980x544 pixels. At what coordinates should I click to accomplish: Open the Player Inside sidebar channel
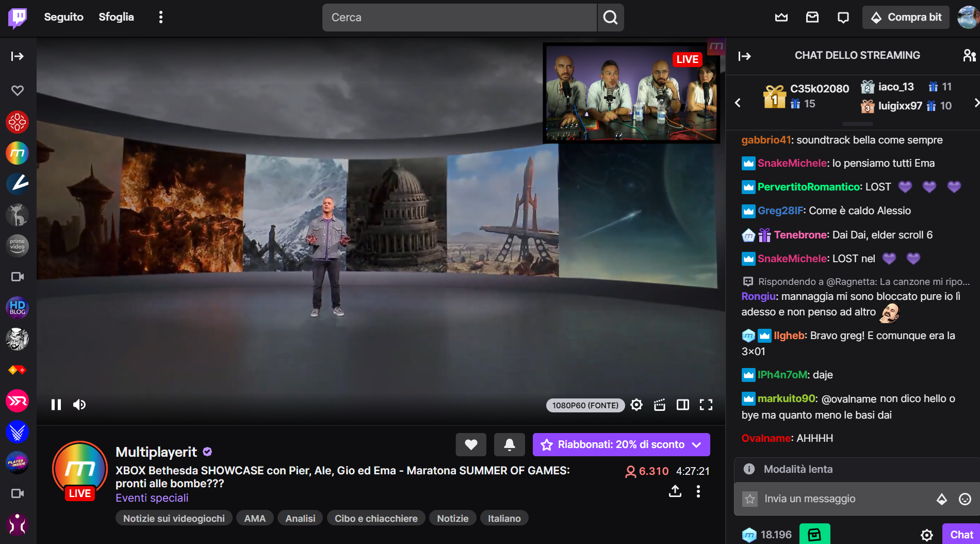pos(17,462)
